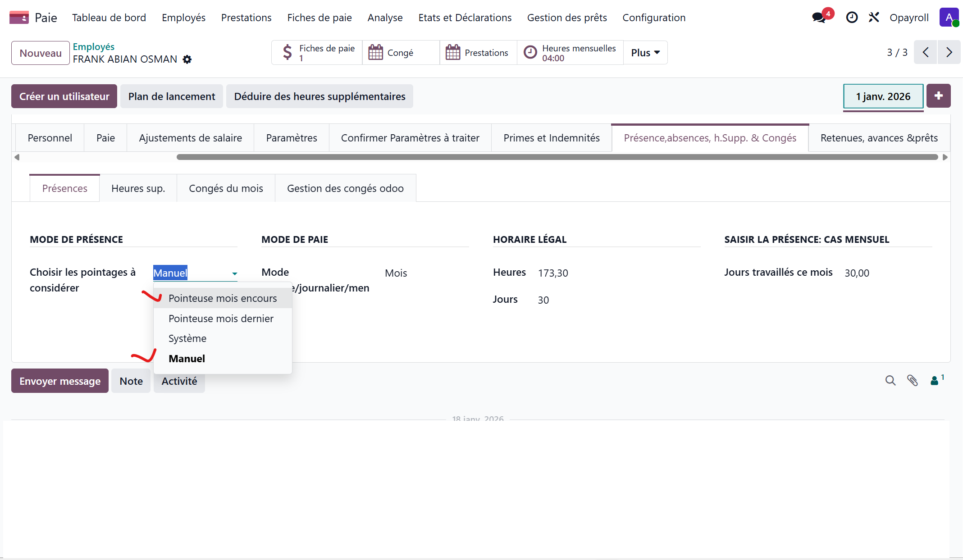Click the clock activities icon

click(x=852, y=18)
